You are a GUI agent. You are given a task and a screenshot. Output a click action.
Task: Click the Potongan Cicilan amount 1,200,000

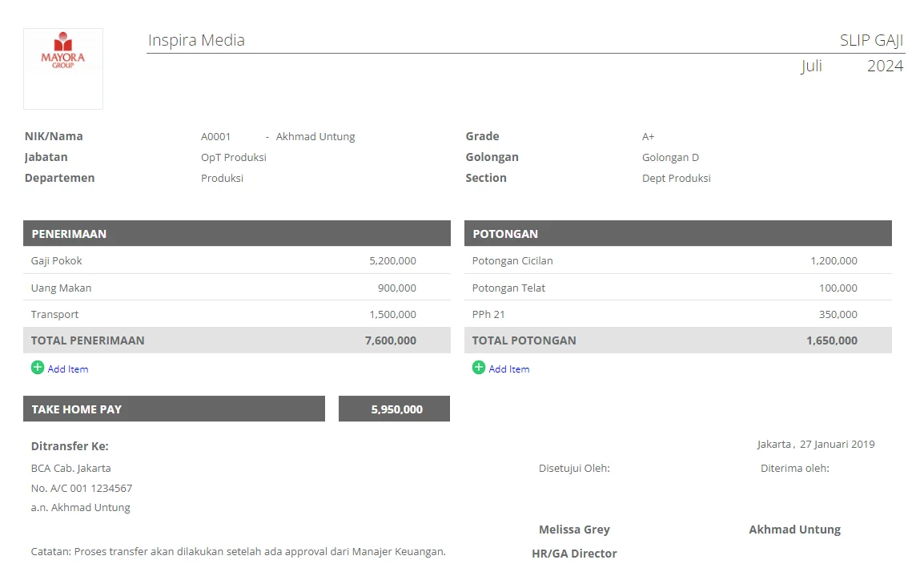tap(834, 260)
